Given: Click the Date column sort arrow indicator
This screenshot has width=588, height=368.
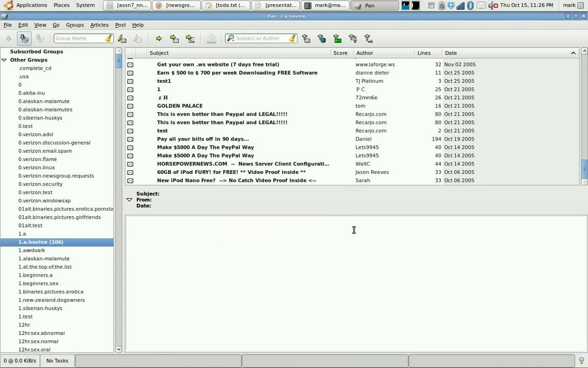Looking at the screenshot, I should (573, 53).
